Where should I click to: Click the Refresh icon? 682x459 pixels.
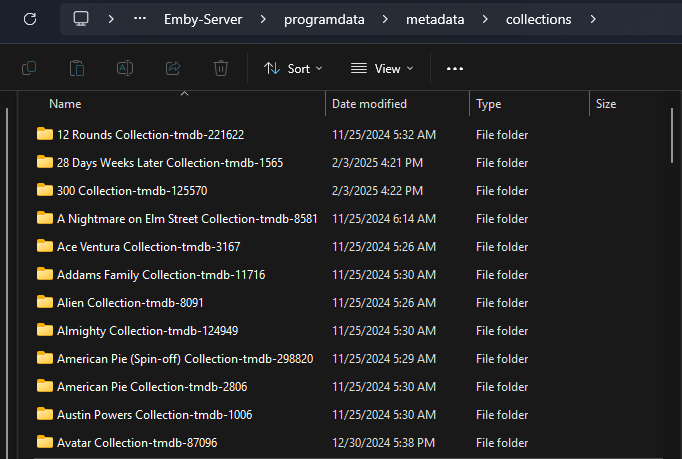pyautogui.click(x=30, y=19)
